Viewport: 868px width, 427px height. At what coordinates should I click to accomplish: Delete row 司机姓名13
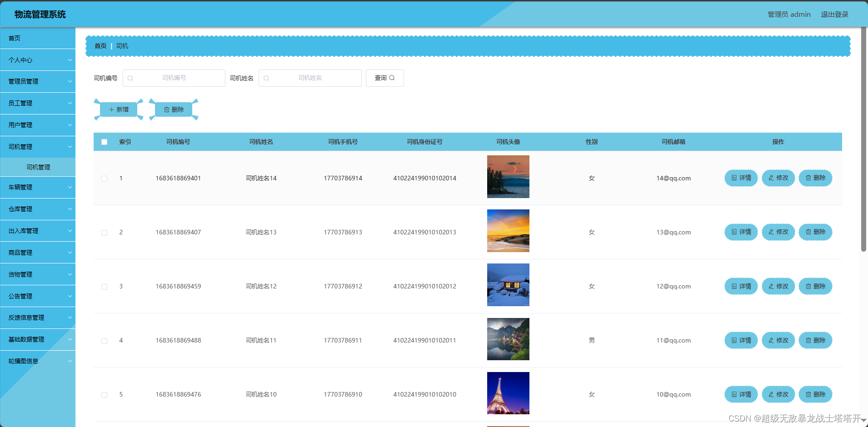coord(815,232)
